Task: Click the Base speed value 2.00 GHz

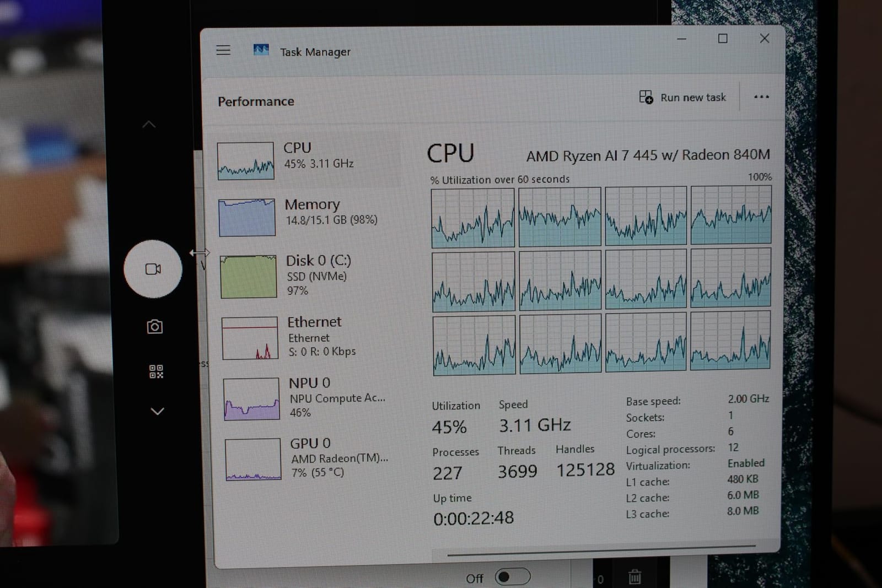Action: tap(748, 398)
